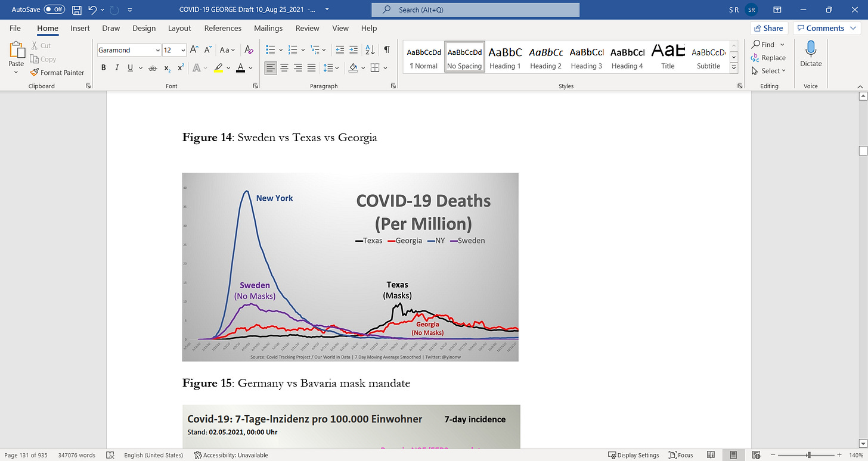The height and width of the screenshot is (461, 868).
Task: Save the document with floppy disk icon
Action: 76,10
